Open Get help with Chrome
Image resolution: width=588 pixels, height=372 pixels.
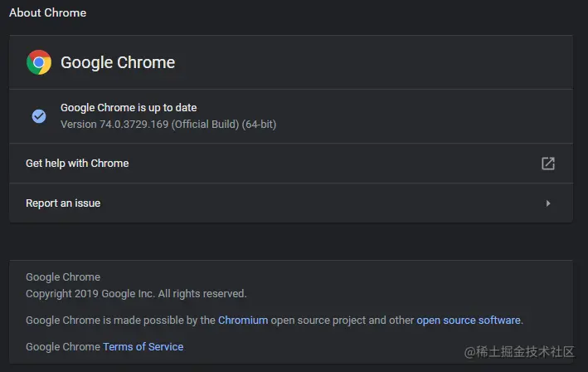(77, 164)
